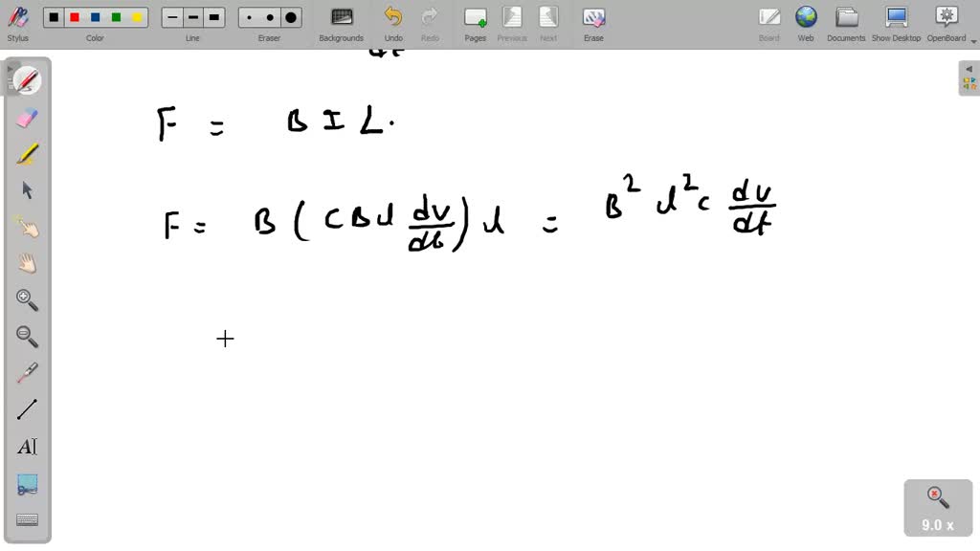Select the medium line thickness
Viewport: 980px width, 551px height.
(x=192, y=16)
